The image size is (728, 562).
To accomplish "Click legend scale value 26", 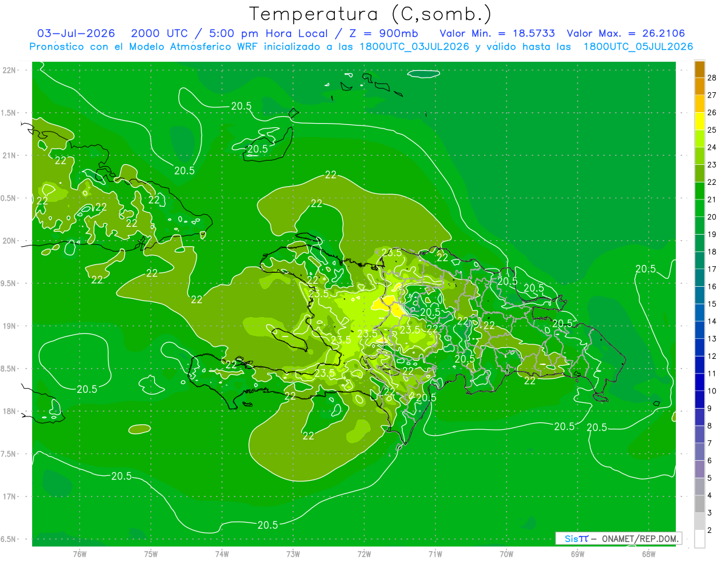I will (x=712, y=113).
